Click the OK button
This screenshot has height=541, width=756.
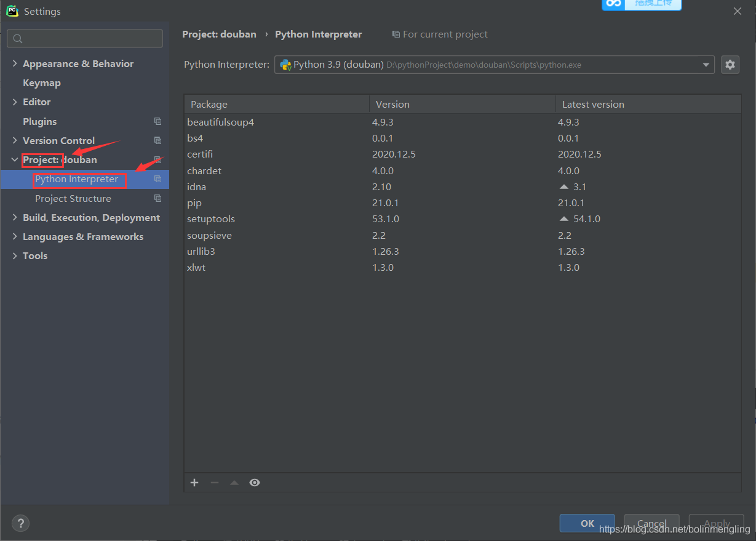(x=587, y=523)
